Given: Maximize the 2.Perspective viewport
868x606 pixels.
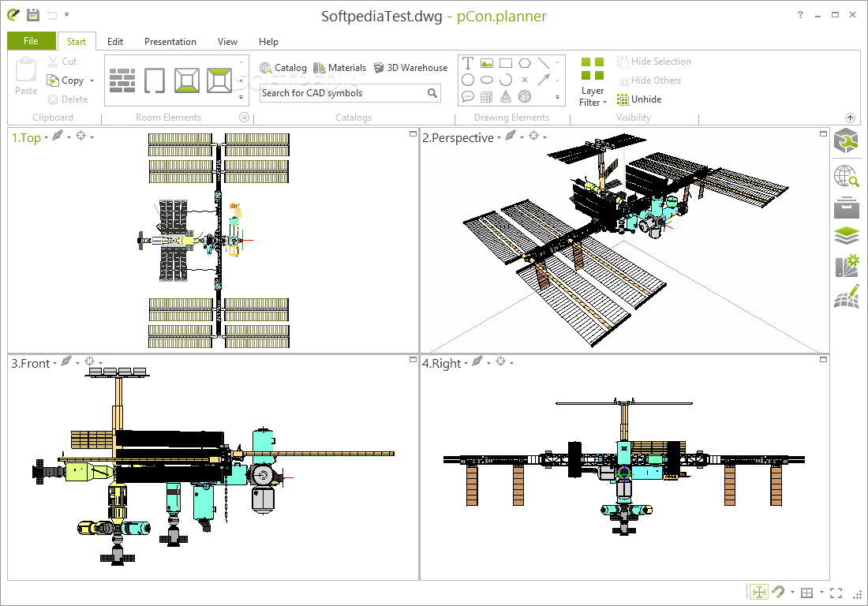Looking at the screenshot, I should pyautogui.click(x=823, y=134).
